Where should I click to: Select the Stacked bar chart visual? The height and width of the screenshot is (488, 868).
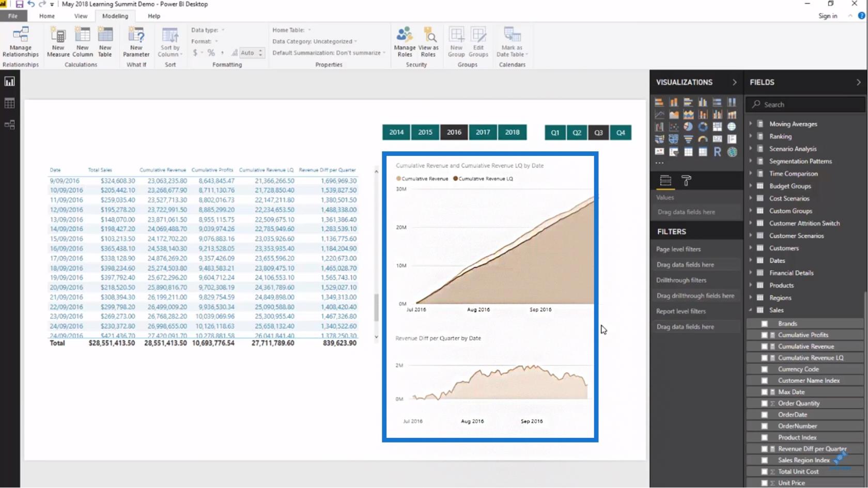point(659,102)
